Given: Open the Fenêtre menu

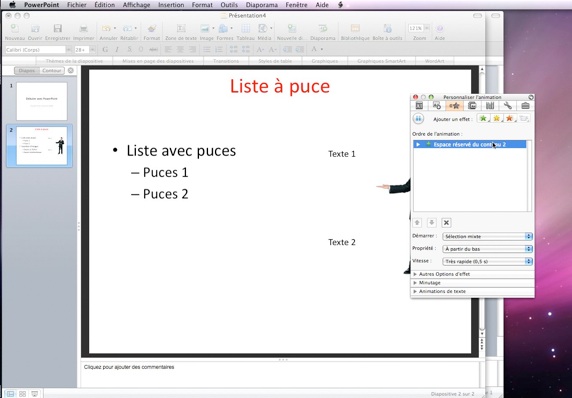Looking at the screenshot, I should (x=296, y=5).
